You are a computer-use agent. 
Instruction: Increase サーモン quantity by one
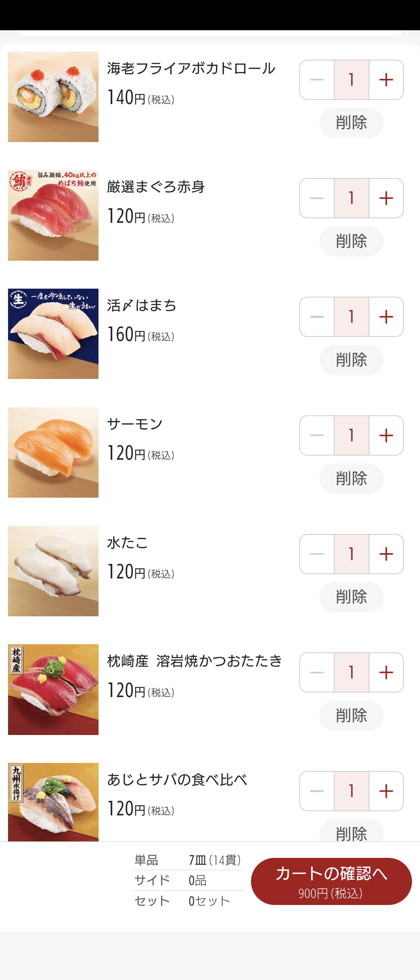(386, 436)
